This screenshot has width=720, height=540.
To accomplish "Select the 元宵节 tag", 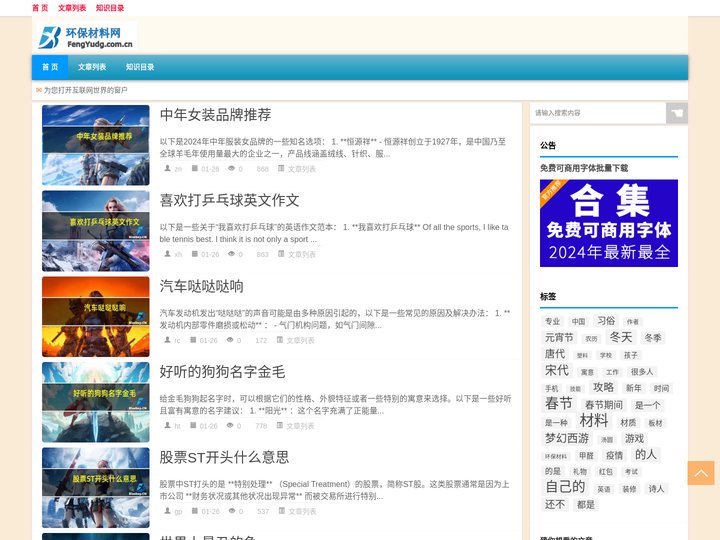I will (x=559, y=338).
